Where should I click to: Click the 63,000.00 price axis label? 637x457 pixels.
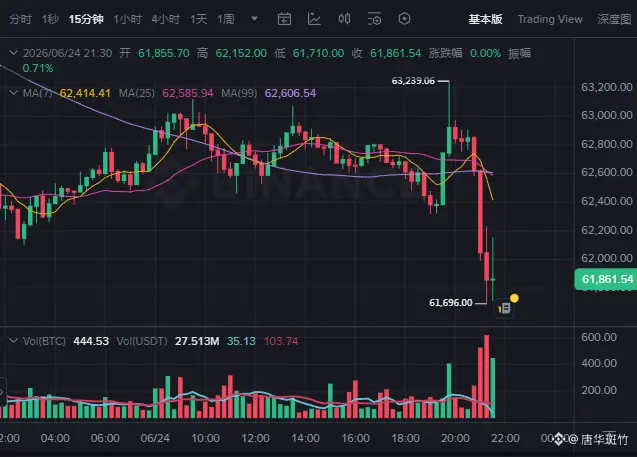(607, 115)
